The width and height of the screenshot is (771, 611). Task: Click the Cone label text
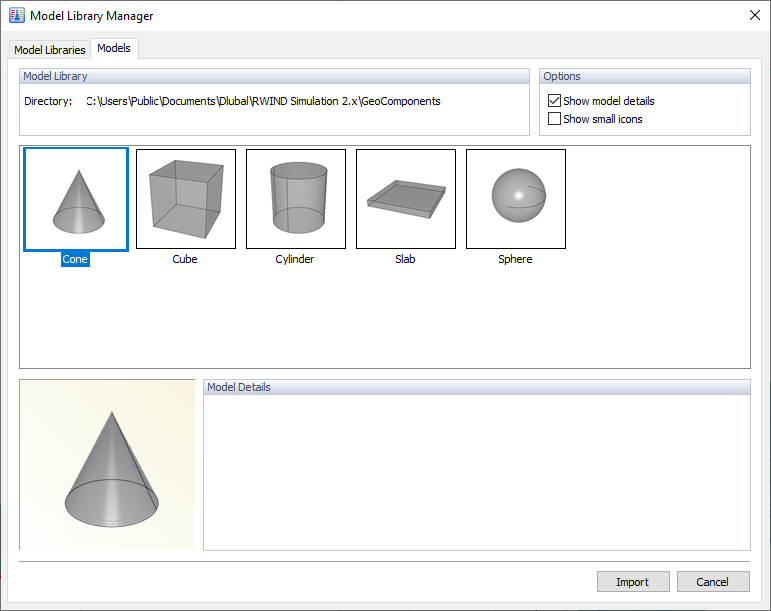(x=75, y=259)
